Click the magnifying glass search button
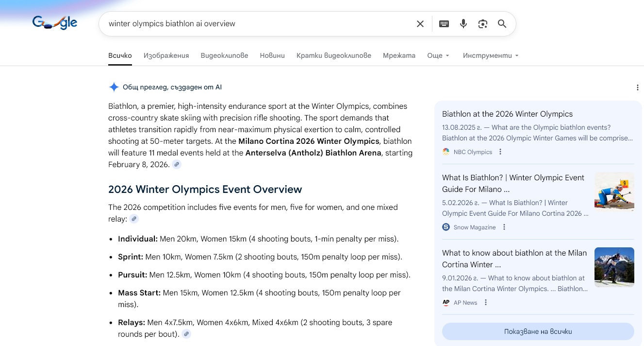The height and width of the screenshot is (346, 644). pyautogui.click(x=502, y=24)
